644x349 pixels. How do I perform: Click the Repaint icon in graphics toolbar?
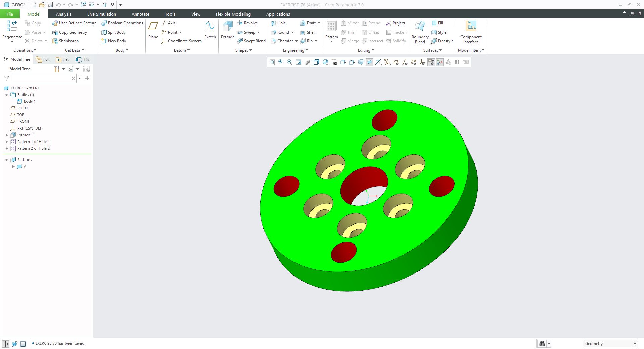click(299, 62)
